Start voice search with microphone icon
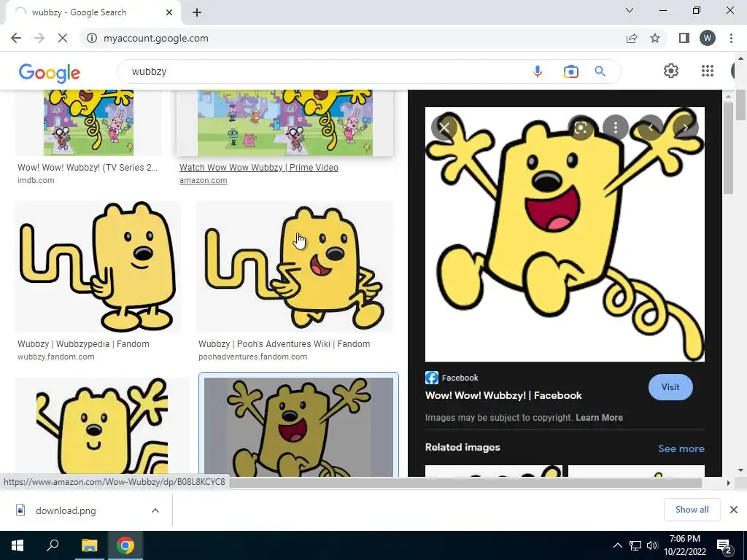747x560 pixels. click(x=538, y=71)
